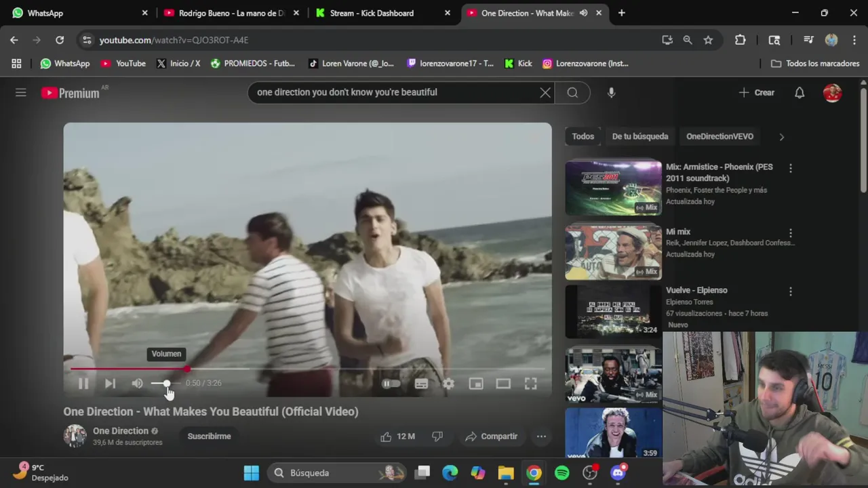Toggle the autoplay switch in the player
868x488 pixels.
tap(391, 384)
